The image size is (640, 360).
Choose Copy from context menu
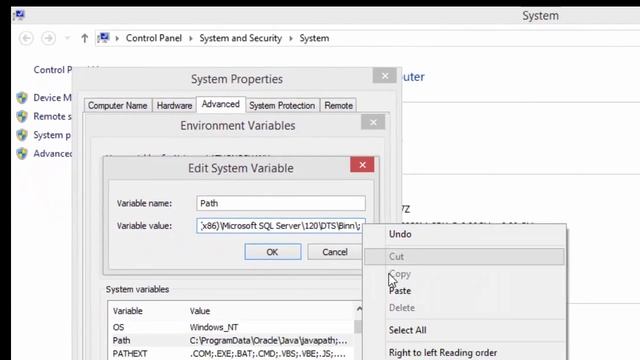(x=464, y=274)
